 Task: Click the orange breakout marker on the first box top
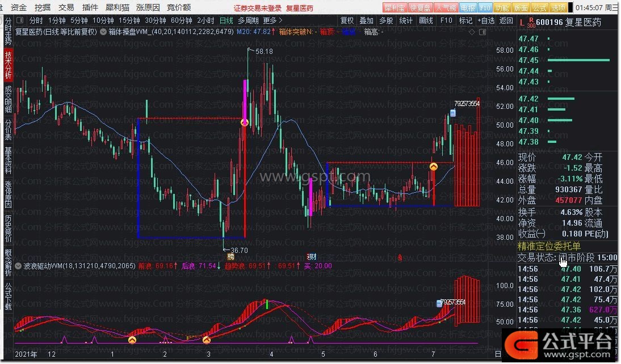pos(245,122)
